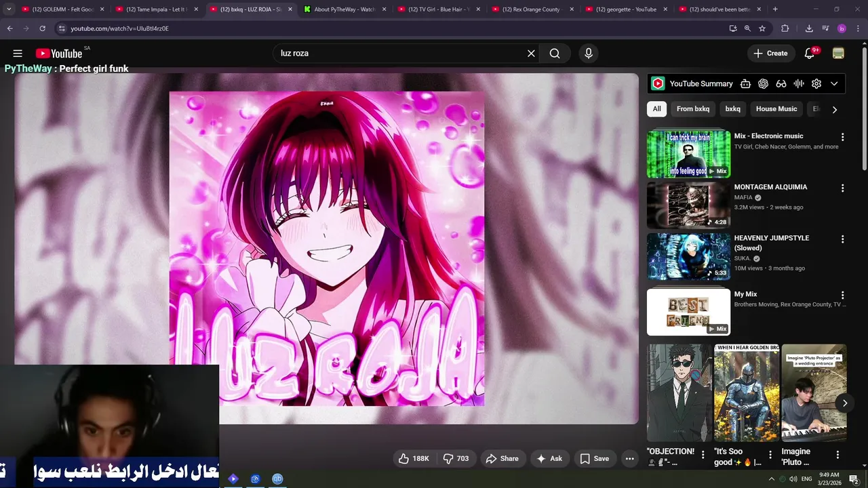Reload the current page
Image resolution: width=868 pixels, height=488 pixels.
pyautogui.click(x=42, y=28)
